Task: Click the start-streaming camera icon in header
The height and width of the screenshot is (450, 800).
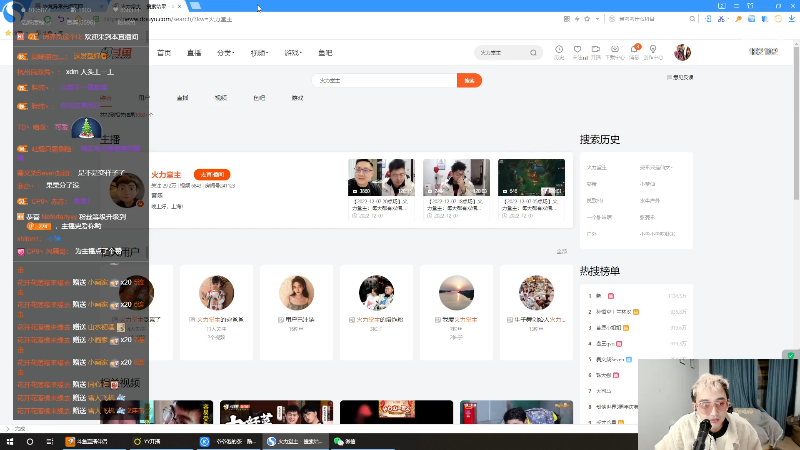Action: 595,49
